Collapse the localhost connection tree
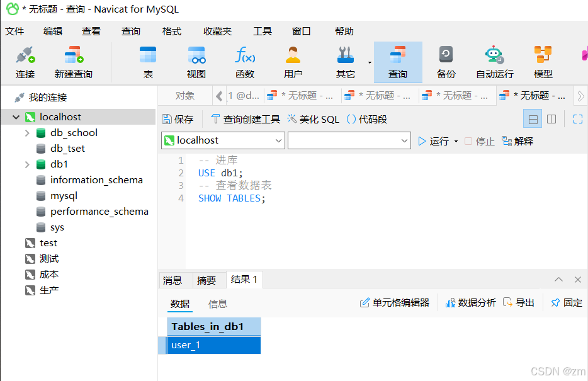 coord(15,117)
